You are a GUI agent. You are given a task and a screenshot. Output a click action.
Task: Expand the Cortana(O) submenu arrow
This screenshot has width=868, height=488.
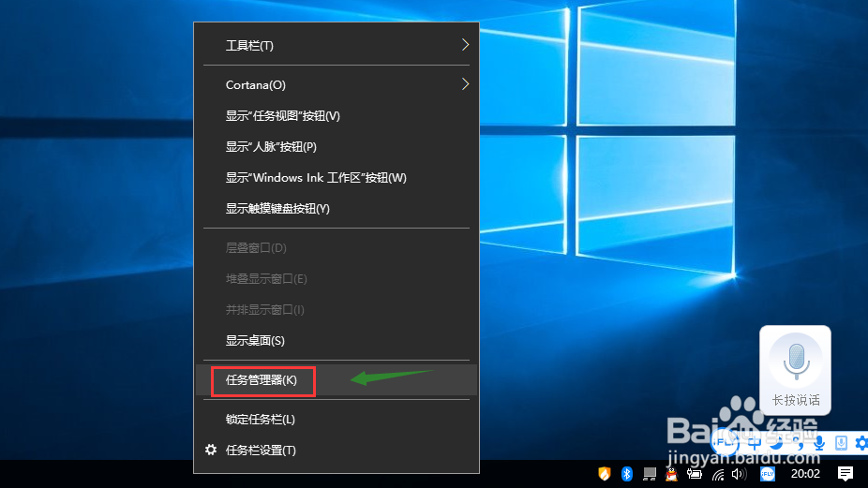tap(465, 84)
